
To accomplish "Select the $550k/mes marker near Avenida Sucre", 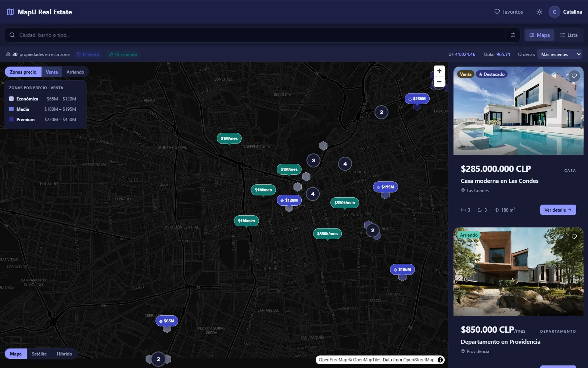I will click(345, 203).
